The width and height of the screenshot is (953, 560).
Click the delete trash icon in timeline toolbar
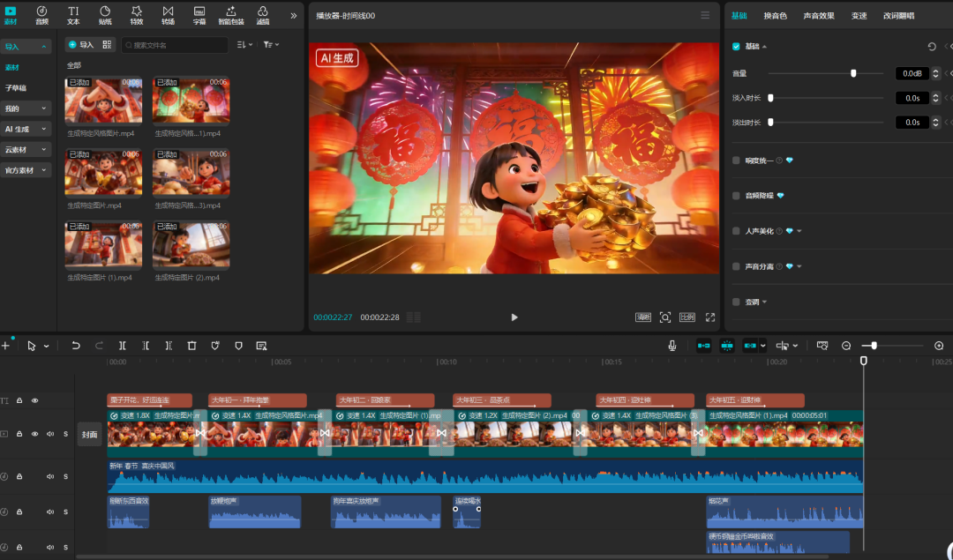pyautogui.click(x=191, y=346)
